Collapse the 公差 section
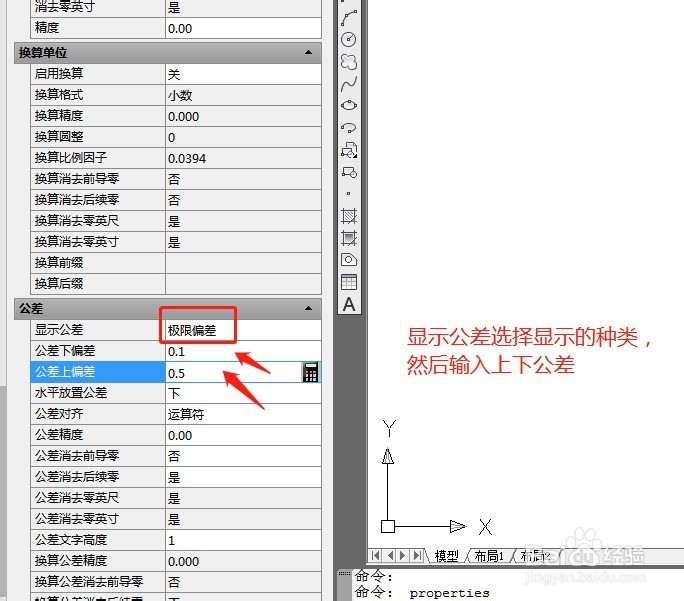 pos(308,308)
